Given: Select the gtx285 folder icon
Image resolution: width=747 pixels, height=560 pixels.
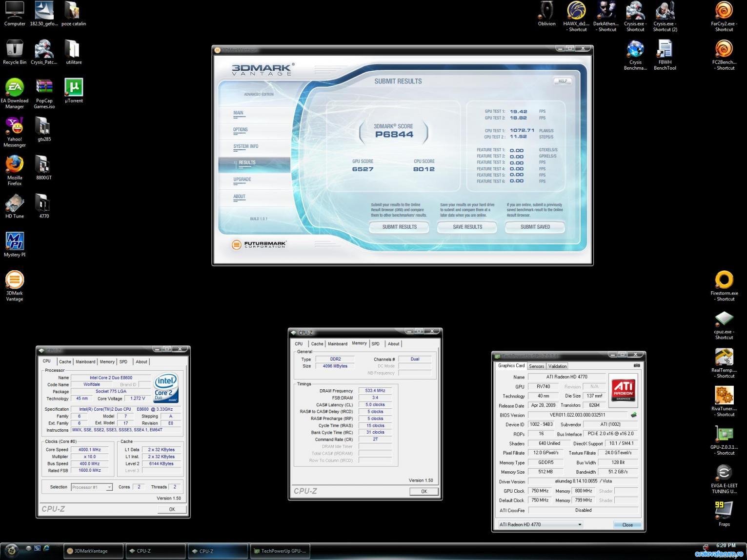Looking at the screenshot, I should 44,129.
